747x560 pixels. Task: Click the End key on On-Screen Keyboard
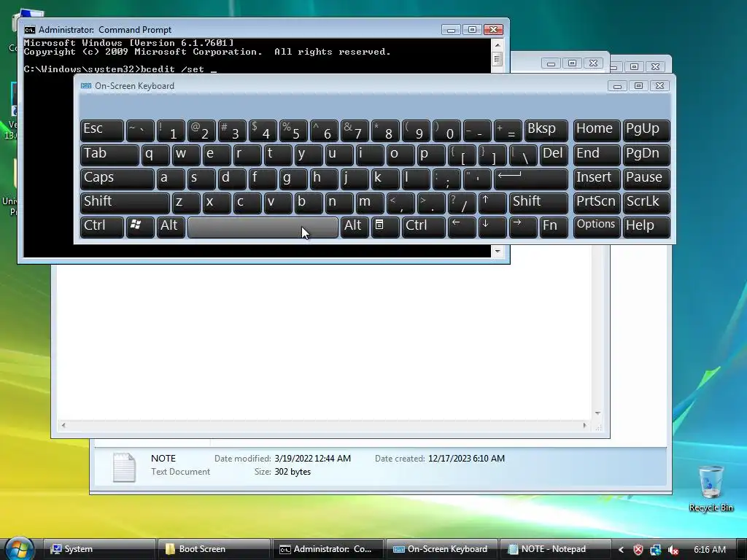(x=597, y=155)
